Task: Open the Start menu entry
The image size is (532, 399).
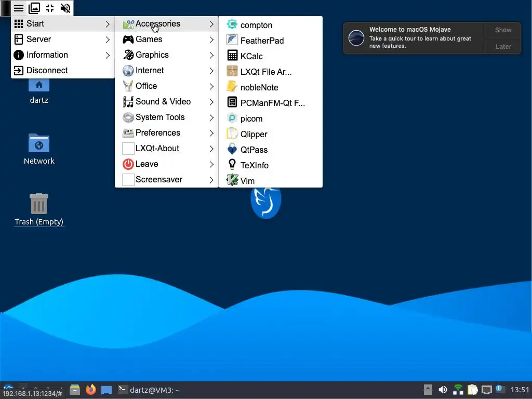Action: (62, 24)
